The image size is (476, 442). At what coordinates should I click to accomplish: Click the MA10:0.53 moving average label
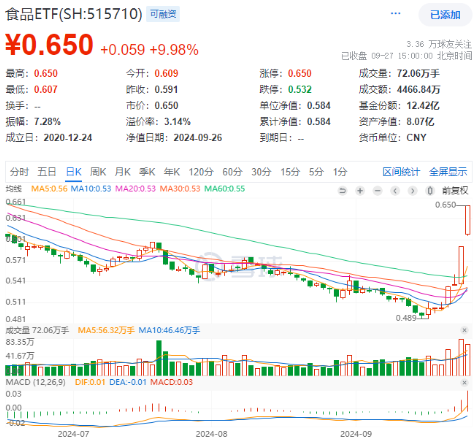[x=91, y=189]
